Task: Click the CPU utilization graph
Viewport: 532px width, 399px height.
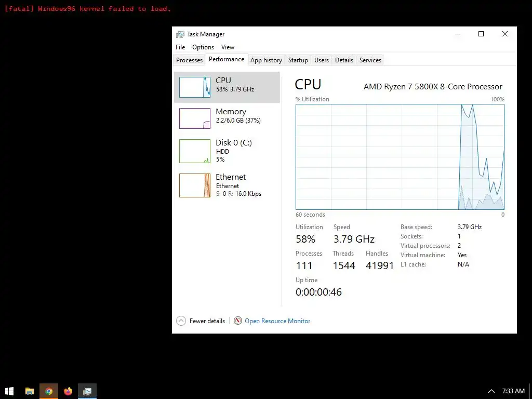Action: (x=400, y=157)
